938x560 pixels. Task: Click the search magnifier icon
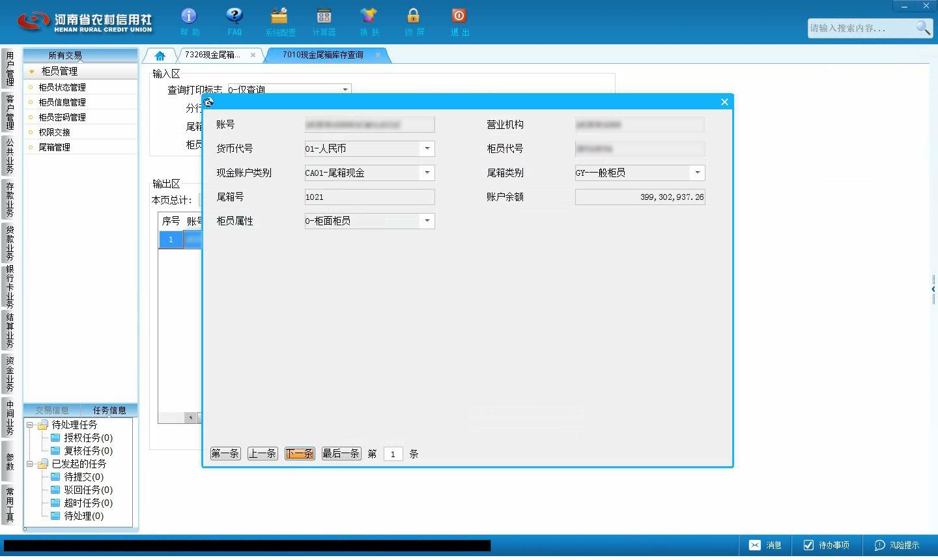click(923, 27)
